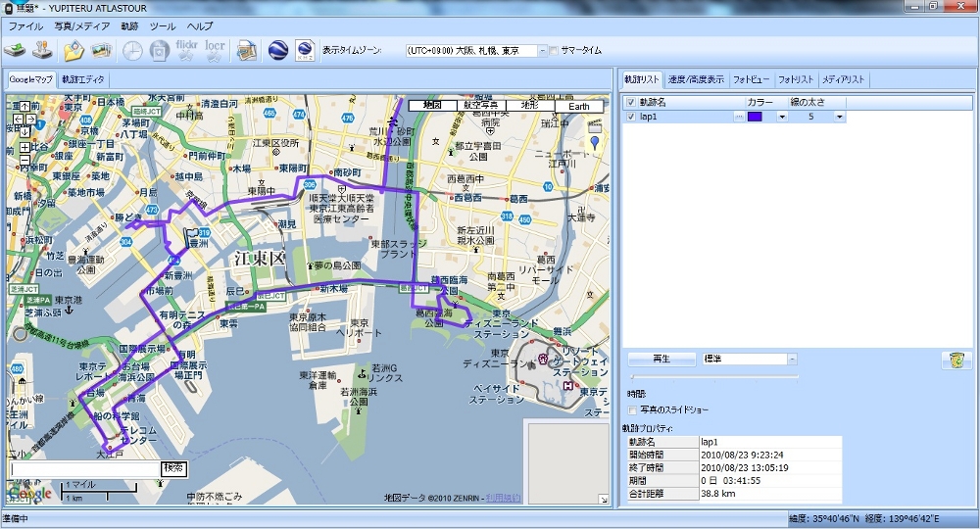Click the Google Earth globe toolbar icon
The width and height of the screenshot is (980, 529).
[277, 50]
